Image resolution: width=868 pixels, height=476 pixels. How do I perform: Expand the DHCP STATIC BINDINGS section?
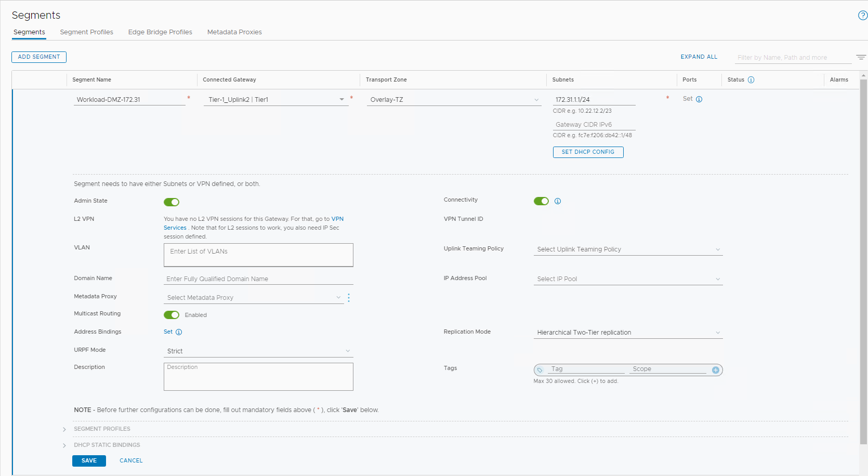click(x=64, y=445)
